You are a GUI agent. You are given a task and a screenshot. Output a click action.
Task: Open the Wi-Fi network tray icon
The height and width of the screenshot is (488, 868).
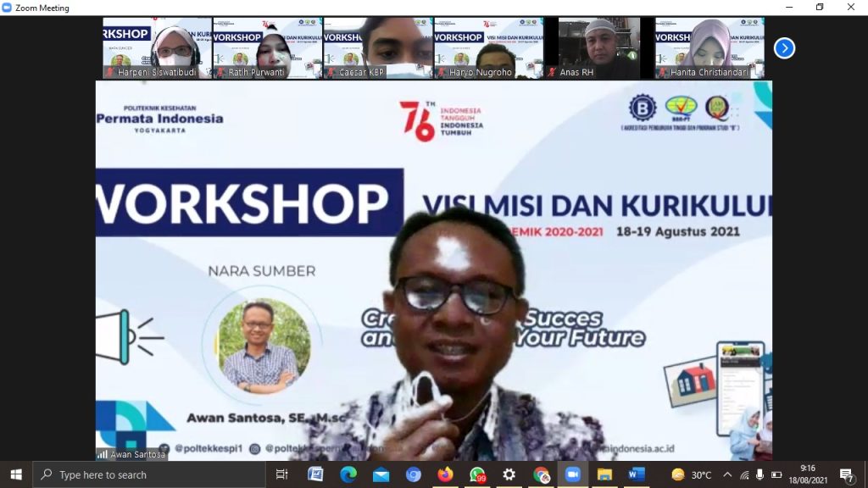coord(744,474)
